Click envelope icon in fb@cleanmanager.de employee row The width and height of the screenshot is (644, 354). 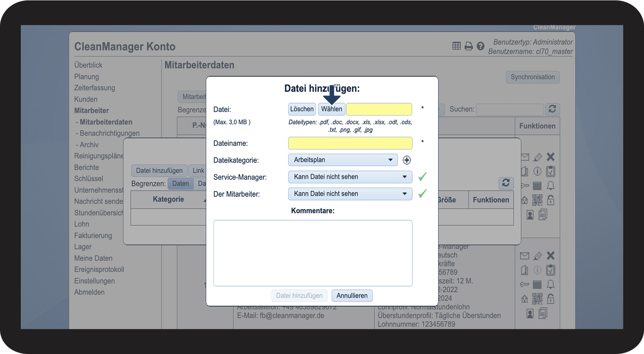tap(524, 256)
